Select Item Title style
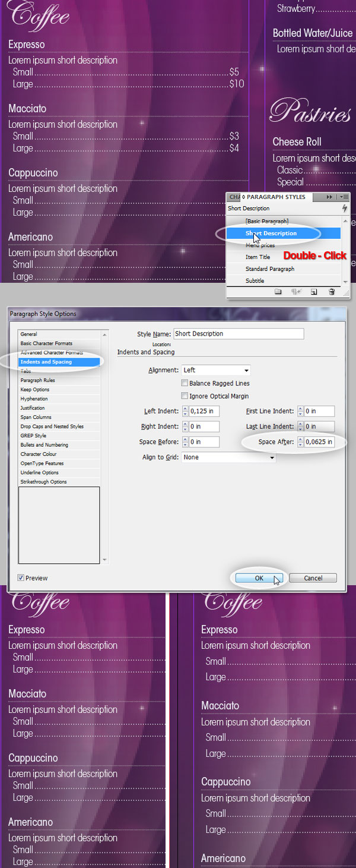This screenshot has height=868, width=356. [x=284, y=257]
